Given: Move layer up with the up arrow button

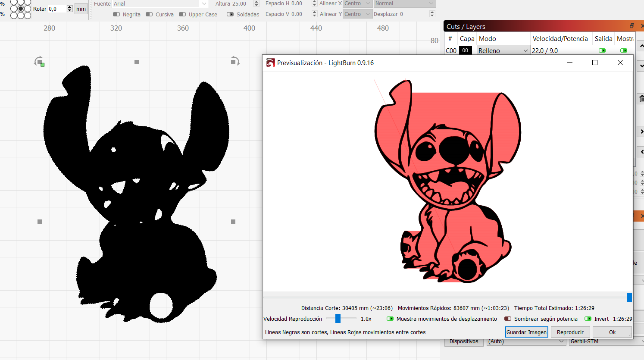Looking at the screenshot, I should point(641,46).
